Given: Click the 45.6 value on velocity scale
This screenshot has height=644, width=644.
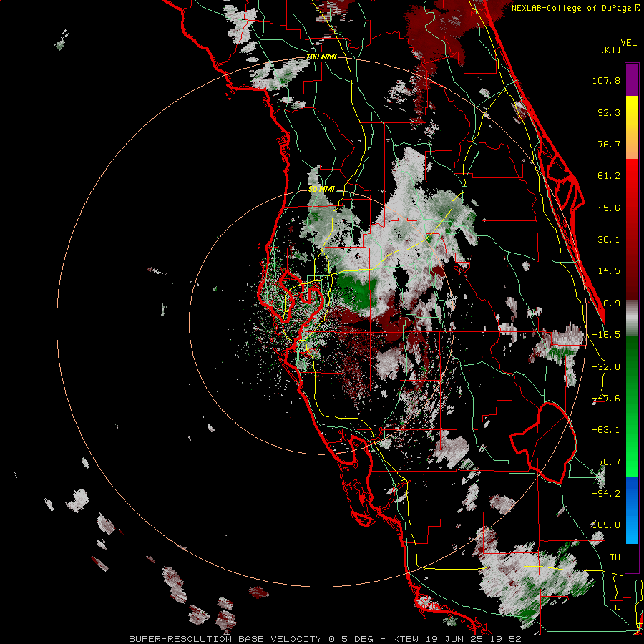Looking at the screenshot, I should (x=609, y=208).
